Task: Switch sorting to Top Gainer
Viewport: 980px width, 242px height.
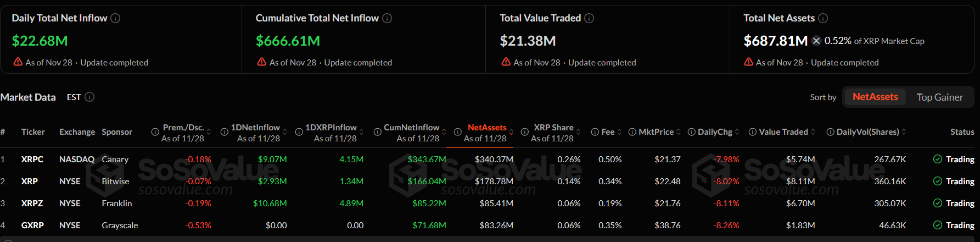Action: (939, 97)
